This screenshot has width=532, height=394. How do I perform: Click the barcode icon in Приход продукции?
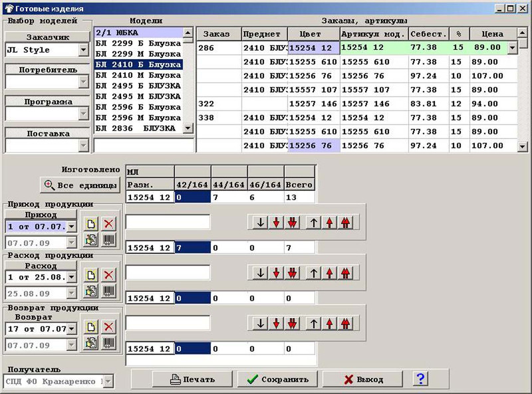108,240
